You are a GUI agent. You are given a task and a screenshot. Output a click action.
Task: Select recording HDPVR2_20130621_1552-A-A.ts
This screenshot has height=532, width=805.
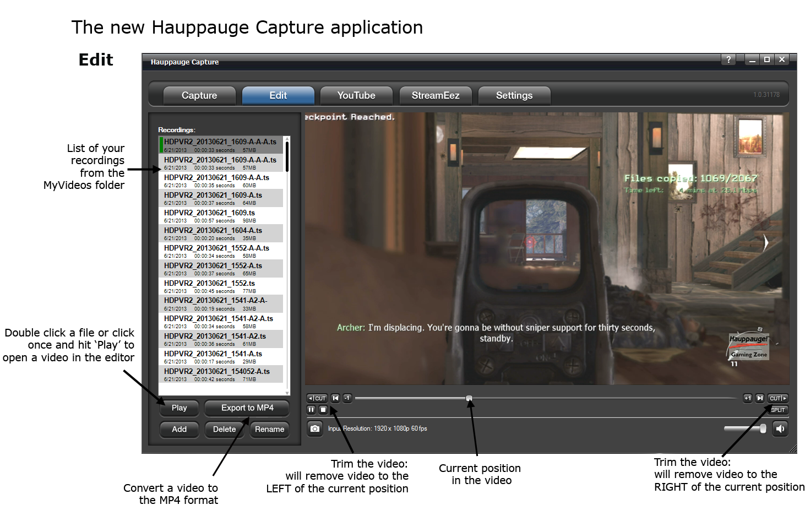(221, 251)
